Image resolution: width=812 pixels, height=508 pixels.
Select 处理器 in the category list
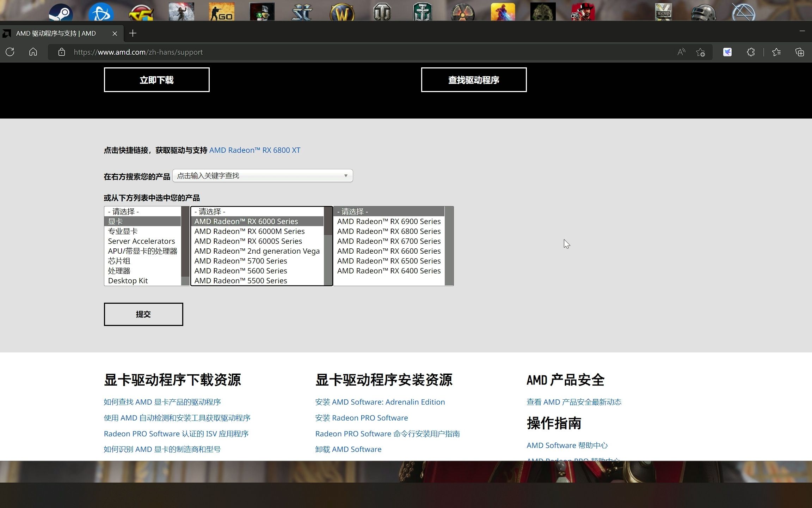tap(142, 271)
